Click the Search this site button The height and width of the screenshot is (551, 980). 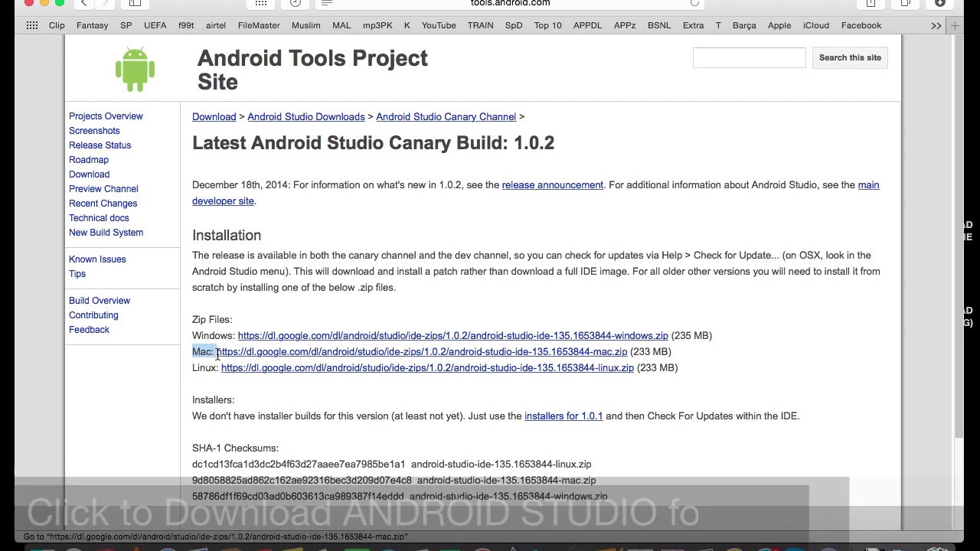pyautogui.click(x=850, y=57)
